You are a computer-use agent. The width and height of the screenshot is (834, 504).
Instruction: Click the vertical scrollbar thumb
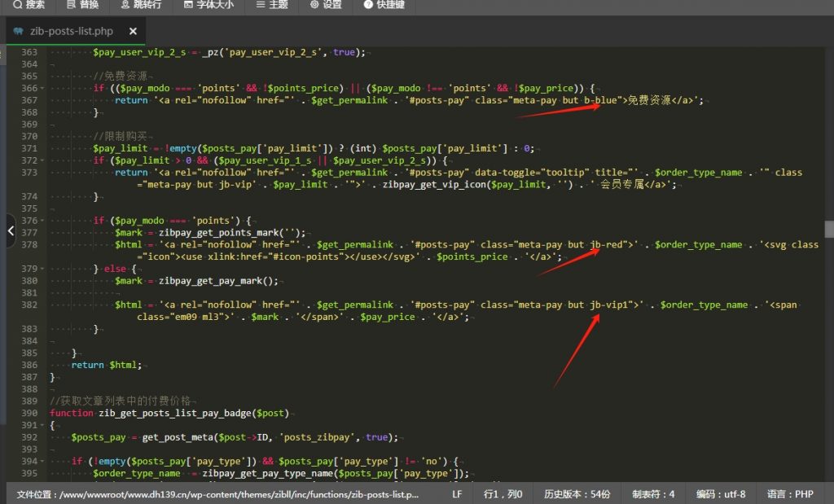pyautogui.click(x=829, y=229)
